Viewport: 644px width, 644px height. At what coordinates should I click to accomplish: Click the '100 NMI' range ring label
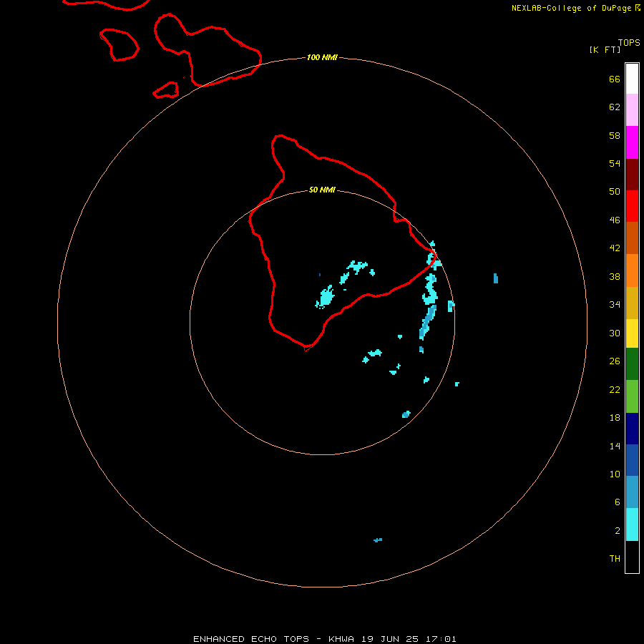(322, 57)
